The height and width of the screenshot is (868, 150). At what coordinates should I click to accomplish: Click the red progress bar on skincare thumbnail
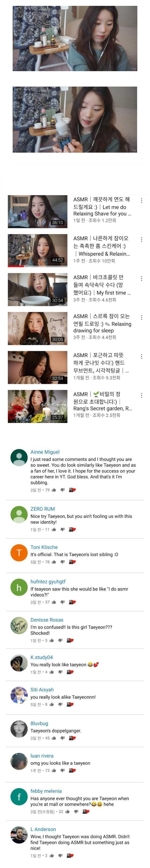point(16,266)
